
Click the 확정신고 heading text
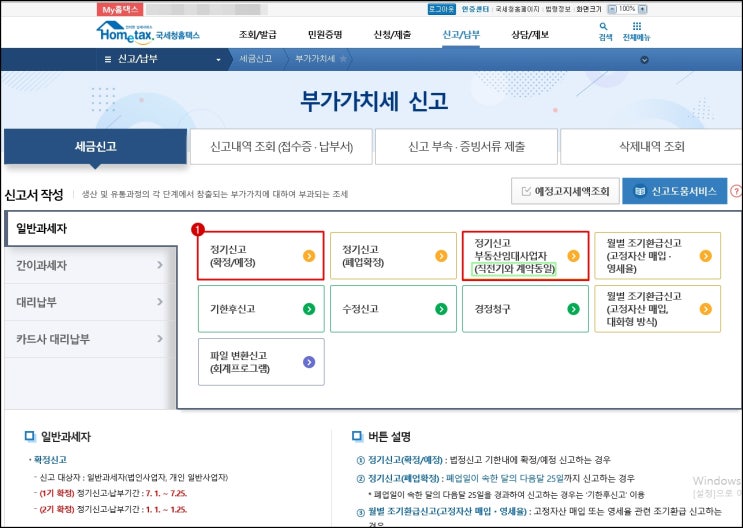[50, 460]
